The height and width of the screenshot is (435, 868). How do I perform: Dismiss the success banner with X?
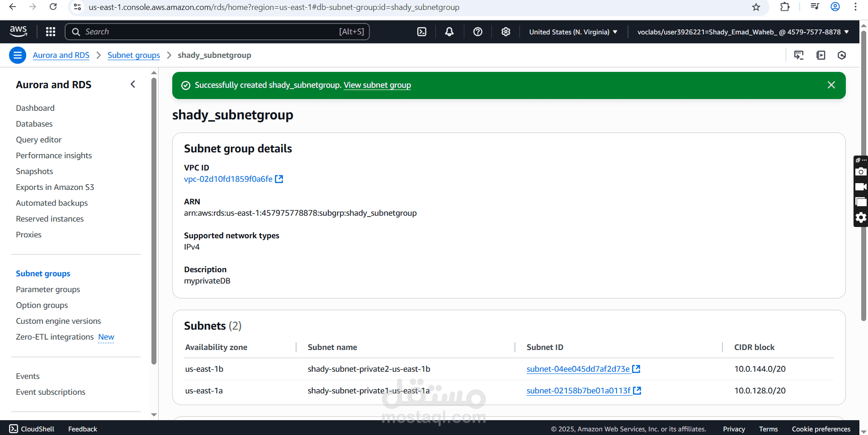point(831,85)
